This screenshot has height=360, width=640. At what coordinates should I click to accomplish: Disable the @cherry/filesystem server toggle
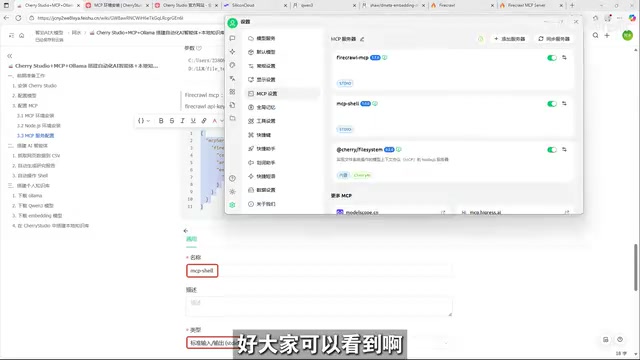coord(552,150)
